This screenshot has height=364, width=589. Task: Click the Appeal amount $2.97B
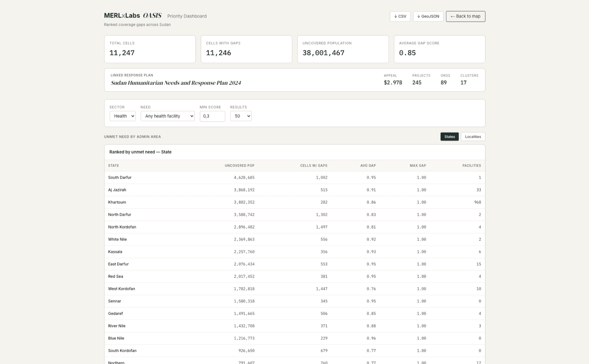tap(393, 83)
